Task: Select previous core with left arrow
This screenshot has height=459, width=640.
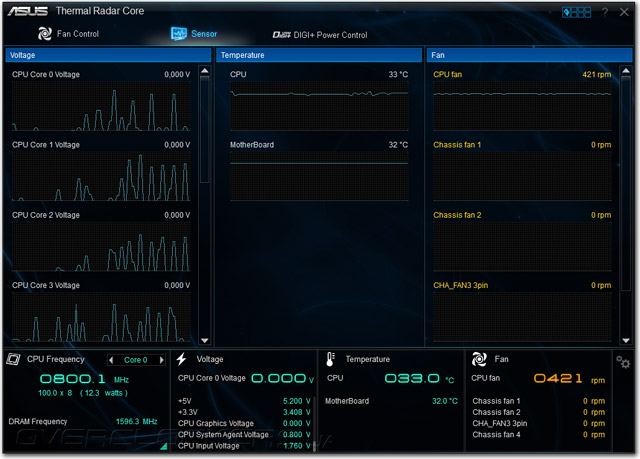Action: 111,360
